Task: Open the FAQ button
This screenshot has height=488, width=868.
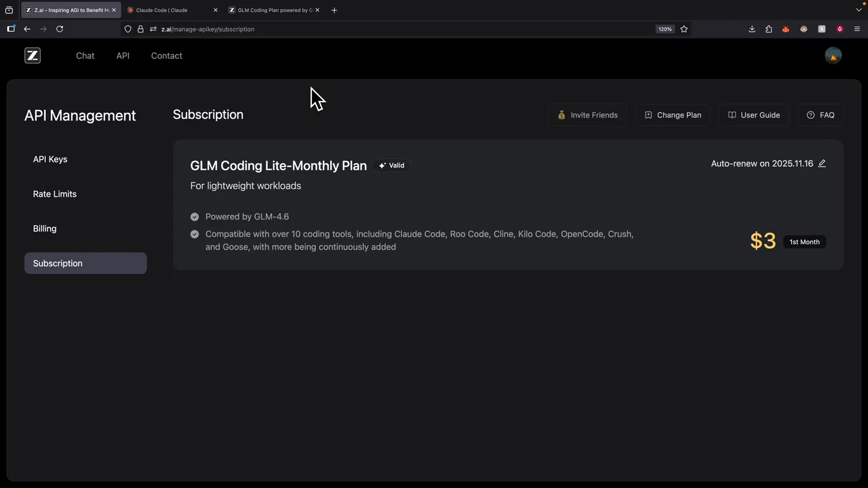Action: [820, 115]
